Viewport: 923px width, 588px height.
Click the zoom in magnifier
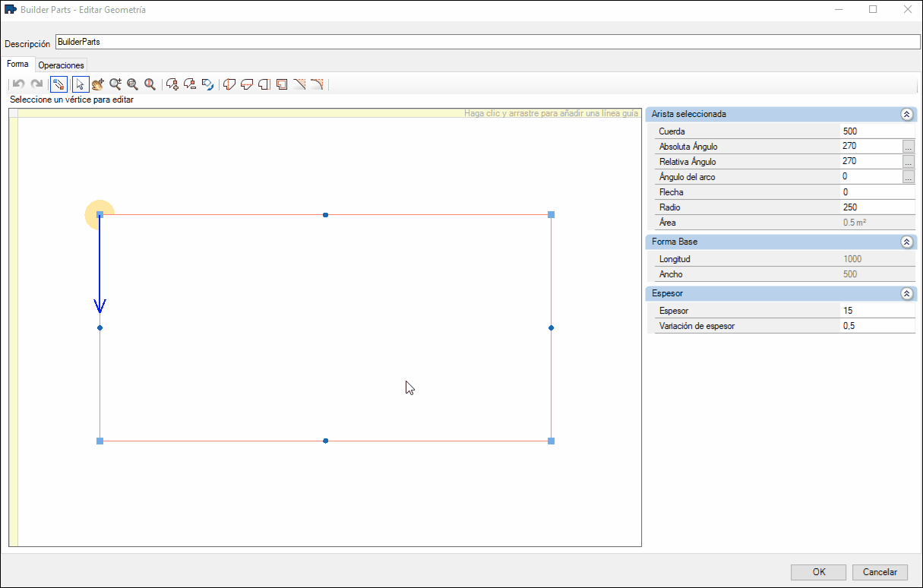point(115,84)
